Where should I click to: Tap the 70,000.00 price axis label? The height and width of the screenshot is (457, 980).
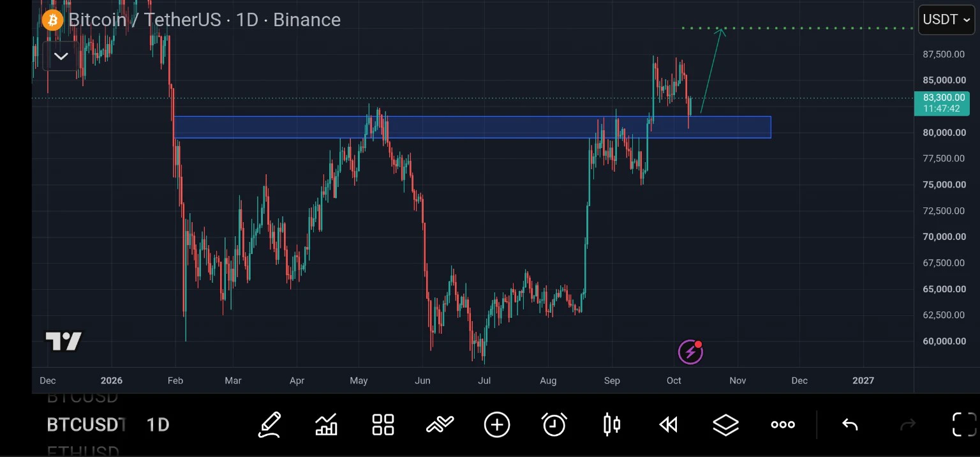[x=944, y=237]
